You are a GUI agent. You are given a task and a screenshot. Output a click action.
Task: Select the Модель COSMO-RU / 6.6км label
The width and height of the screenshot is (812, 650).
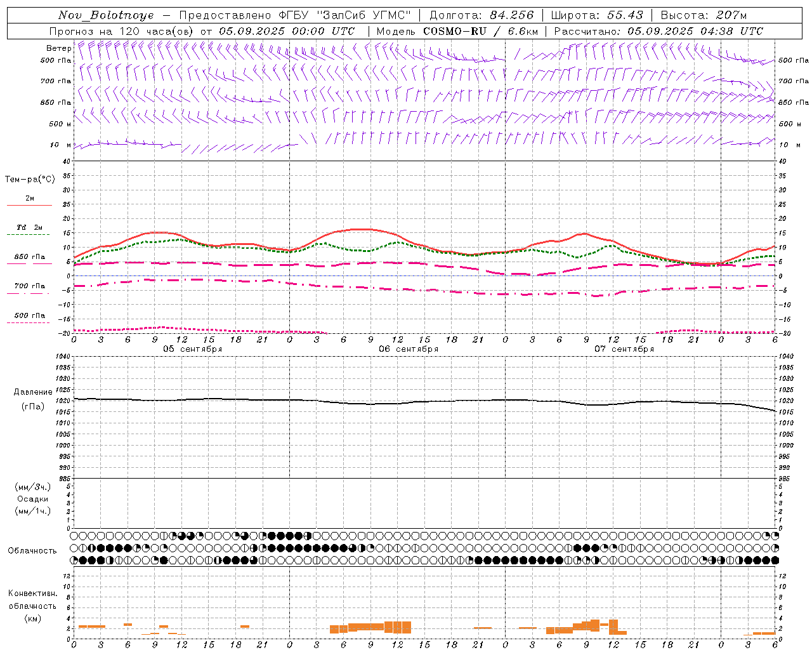click(x=457, y=31)
